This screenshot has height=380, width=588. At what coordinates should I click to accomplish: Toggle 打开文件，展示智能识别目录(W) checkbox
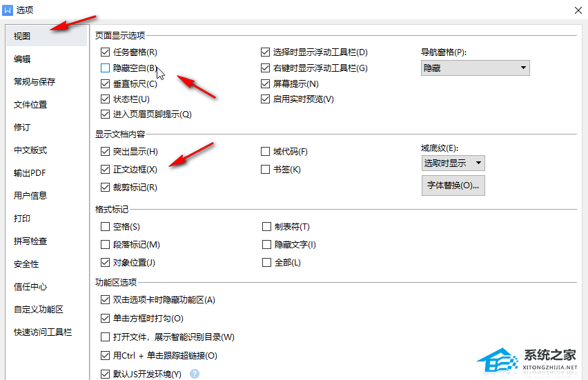pyautogui.click(x=105, y=337)
